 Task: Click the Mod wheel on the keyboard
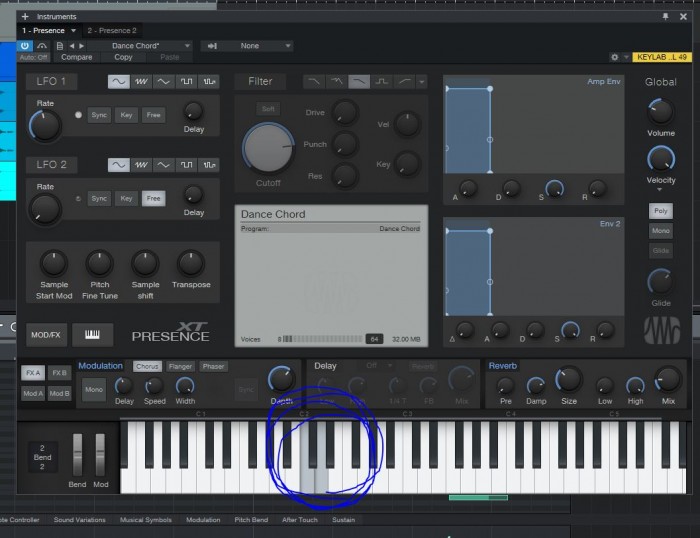coord(100,455)
